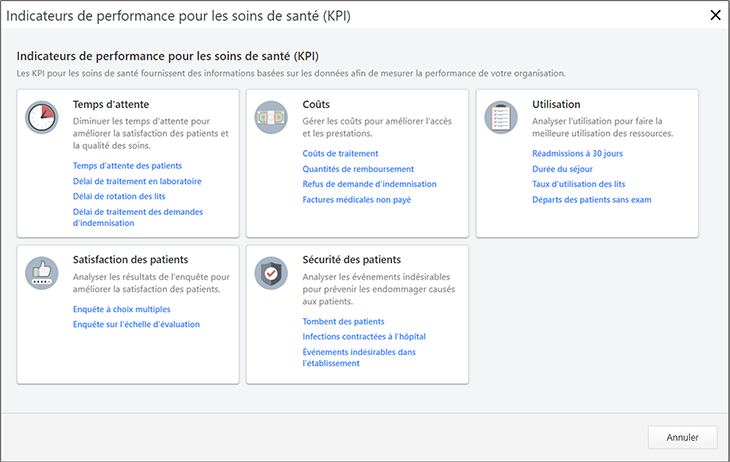Open Réadmissions à 30 jours

click(x=577, y=153)
